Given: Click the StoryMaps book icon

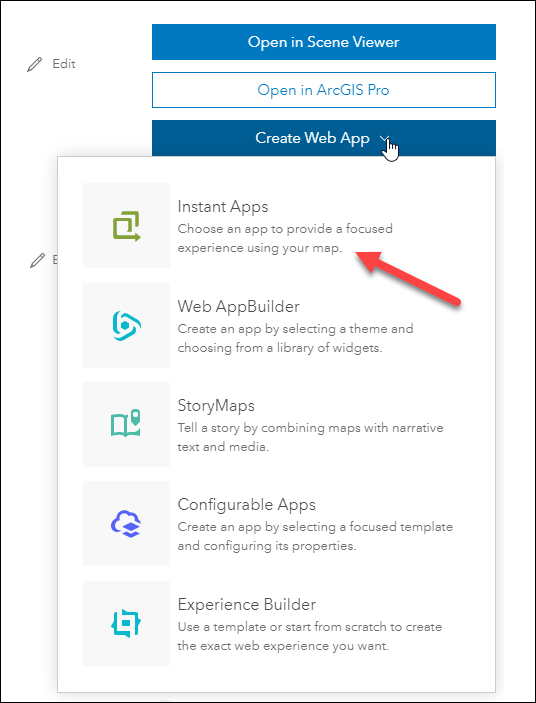Looking at the screenshot, I should coord(126,423).
